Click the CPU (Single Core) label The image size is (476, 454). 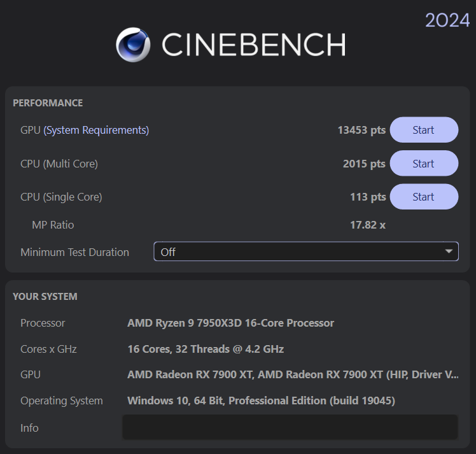point(61,197)
